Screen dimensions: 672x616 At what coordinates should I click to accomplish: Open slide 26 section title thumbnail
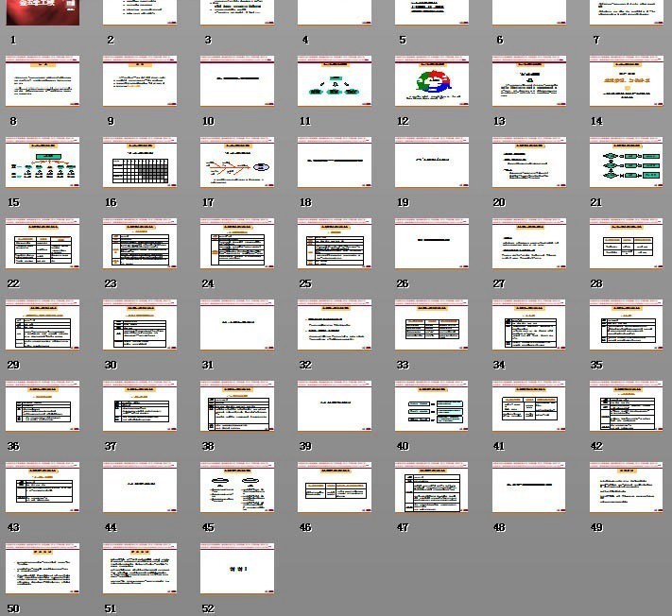click(432, 244)
